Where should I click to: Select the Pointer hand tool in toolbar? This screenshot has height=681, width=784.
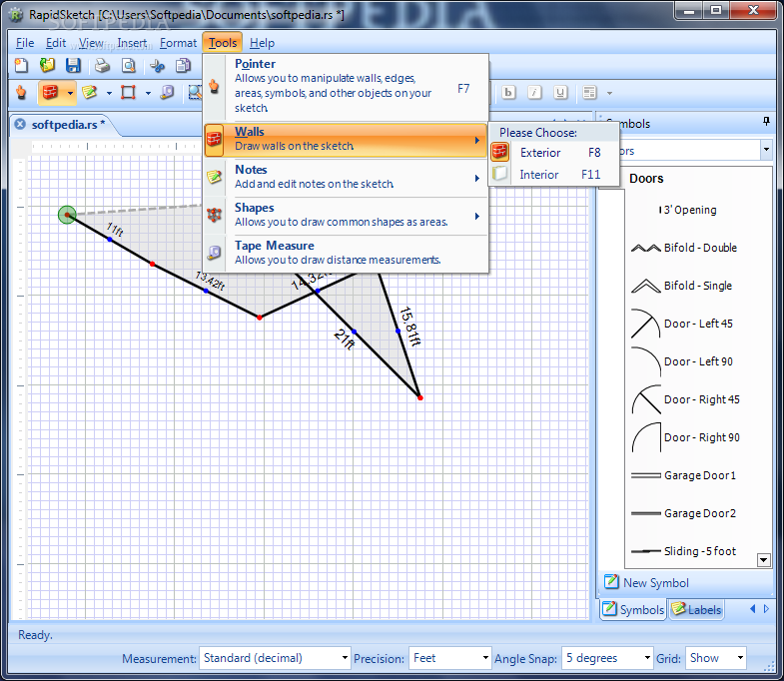[x=22, y=93]
